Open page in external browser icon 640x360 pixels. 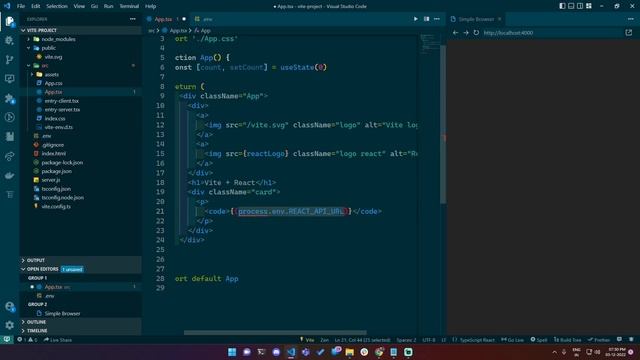pos(629,33)
